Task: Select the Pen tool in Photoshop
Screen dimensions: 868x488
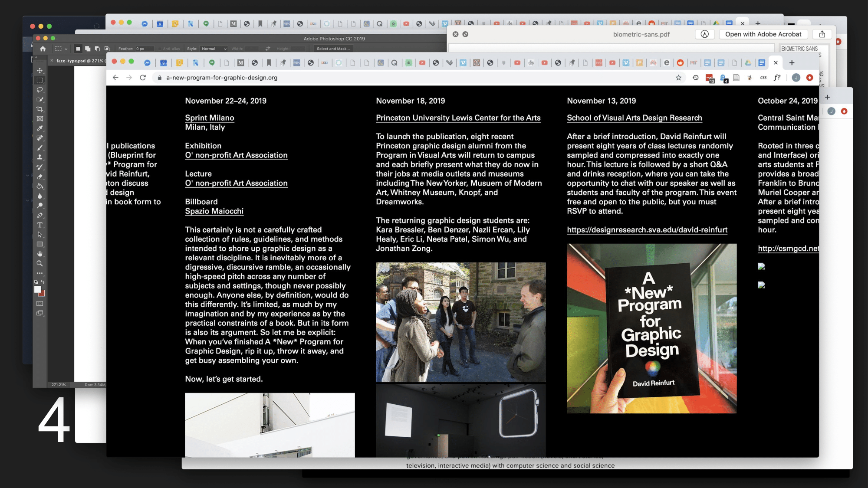Action: 40,216
